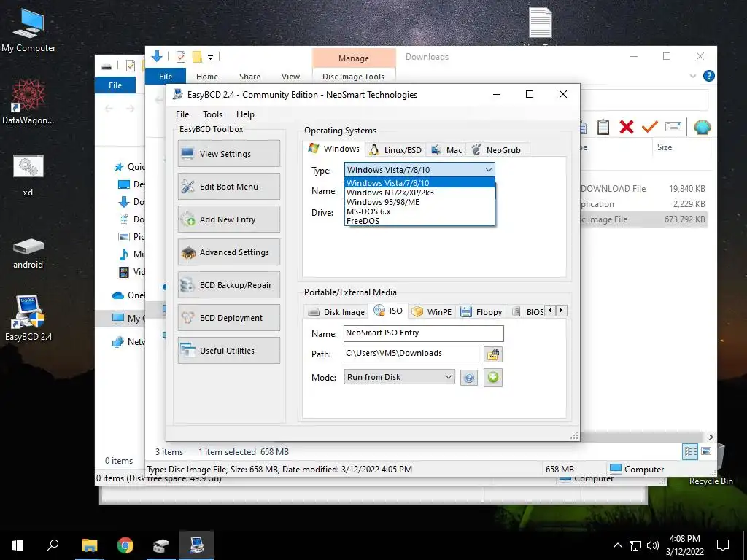
Task: Browse for ISO path with binoculars icon
Action: (x=492, y=354)
